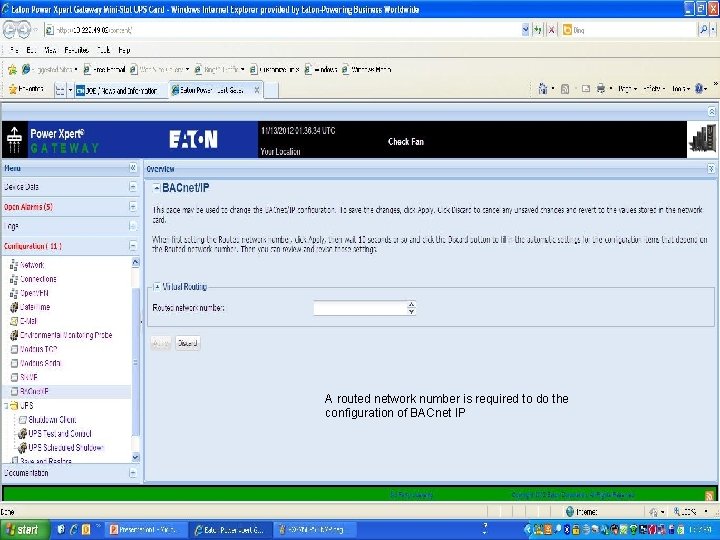
Task: Open the Shutdown Client item
Action: [52, 419]
